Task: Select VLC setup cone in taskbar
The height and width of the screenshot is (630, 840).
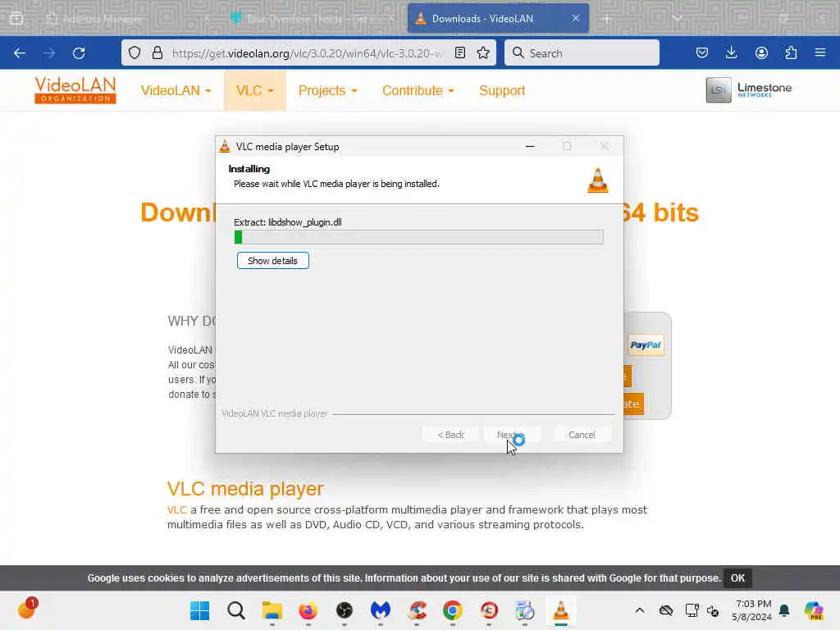Action: (x=561, y=610)
